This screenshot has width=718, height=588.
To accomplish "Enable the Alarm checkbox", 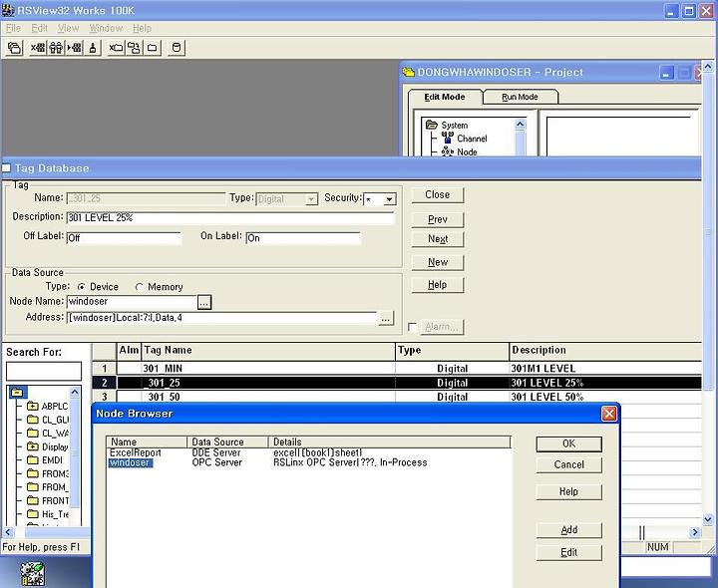I will [x=412, y=327].
